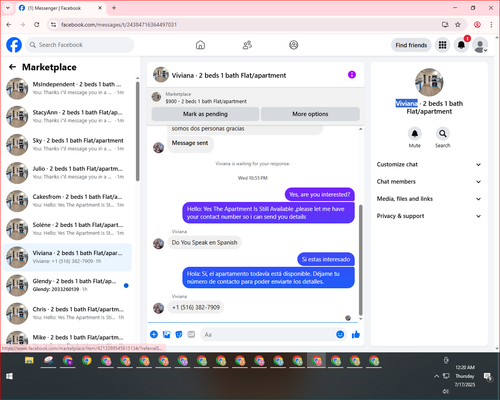
Task: Open Chrome's three-dot menu
Action: 491,25
